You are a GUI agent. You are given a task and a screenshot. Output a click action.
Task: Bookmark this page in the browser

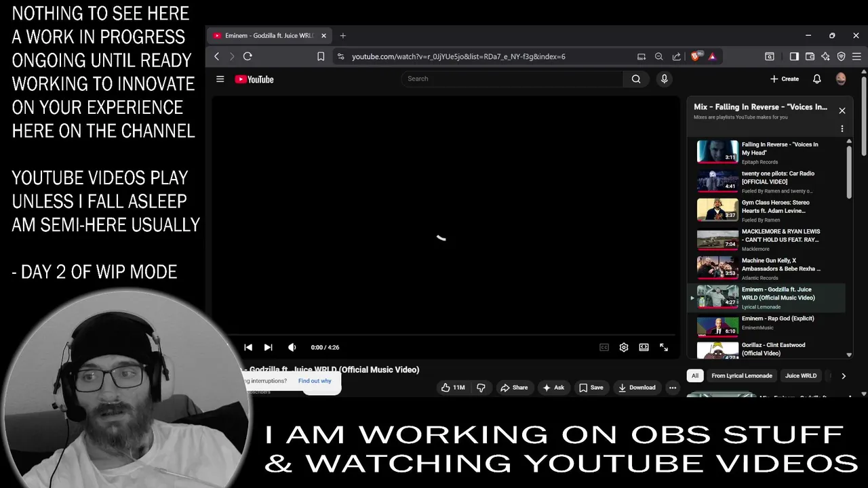pyautogui.click(x=321, y=57)
